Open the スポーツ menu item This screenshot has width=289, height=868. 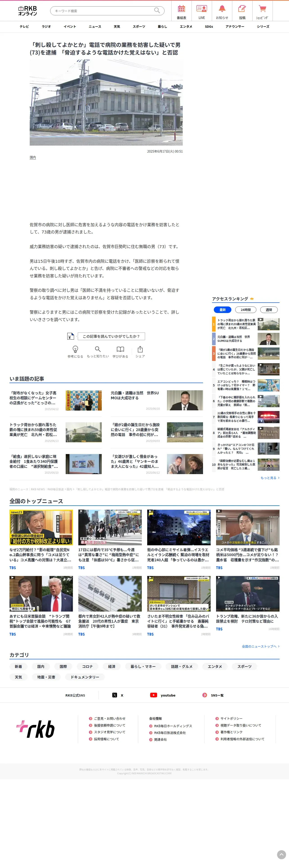click(x=139, y=27)
